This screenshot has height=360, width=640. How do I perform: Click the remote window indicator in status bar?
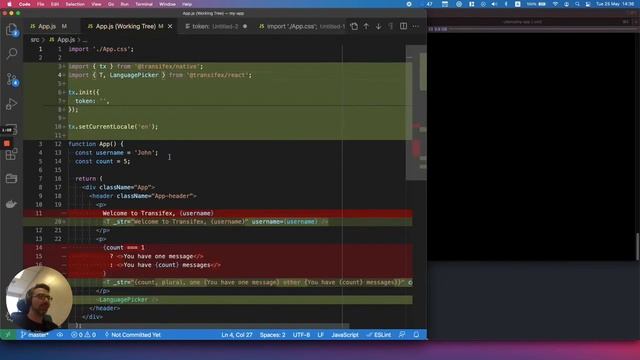8,335
